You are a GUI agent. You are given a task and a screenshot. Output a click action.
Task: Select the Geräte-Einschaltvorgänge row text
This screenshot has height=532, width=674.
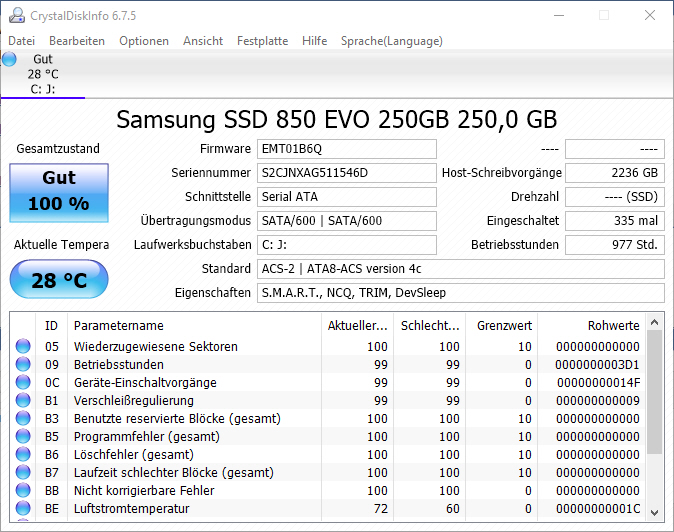[x=145, y=382]
